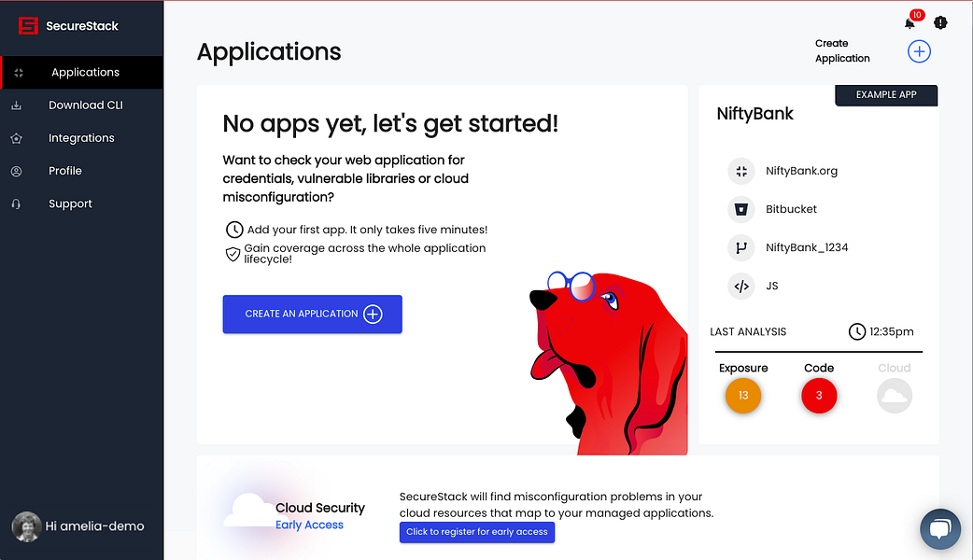Click the CREATE AN APPLICATION button
973x560 pixels.
click(x=312, y=314)
